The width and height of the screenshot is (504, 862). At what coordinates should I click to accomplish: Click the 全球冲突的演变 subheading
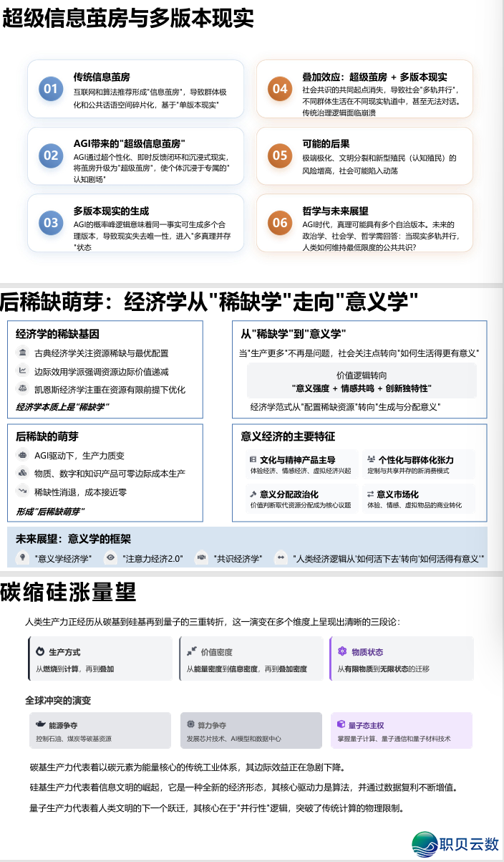click(x=59, y=699)
